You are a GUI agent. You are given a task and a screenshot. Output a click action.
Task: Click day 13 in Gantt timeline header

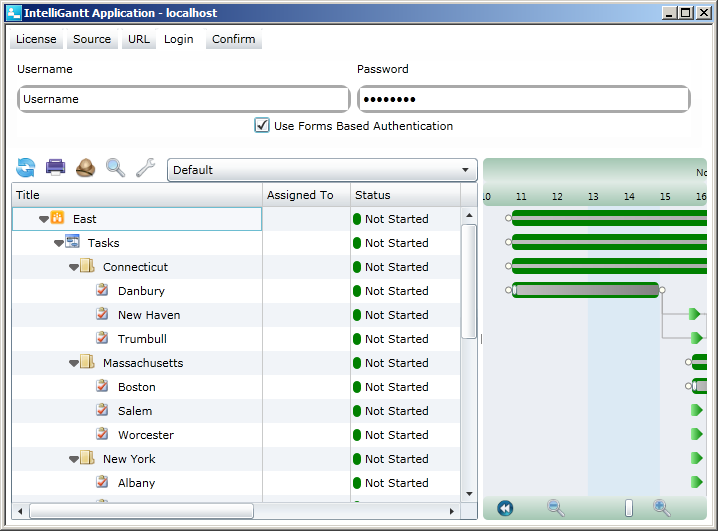[593, 197]
